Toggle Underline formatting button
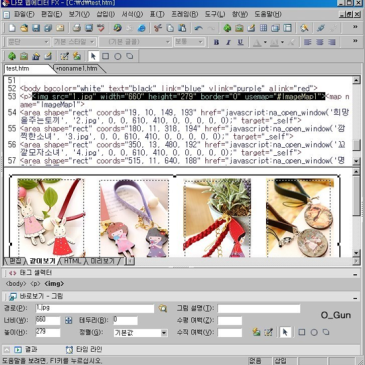Image resolution: width=365 pixels, height=365 pixels. (x=240, y=42)
